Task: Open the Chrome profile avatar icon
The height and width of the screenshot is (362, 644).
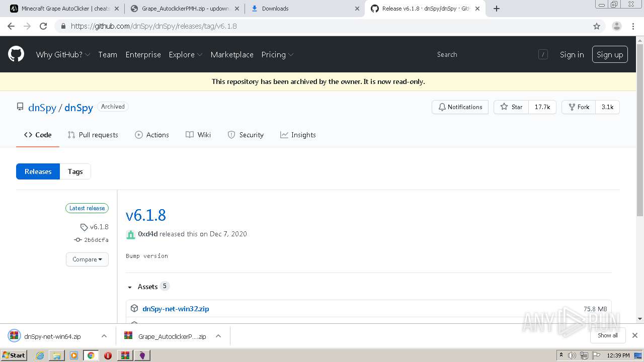Action: click(616, 26)
